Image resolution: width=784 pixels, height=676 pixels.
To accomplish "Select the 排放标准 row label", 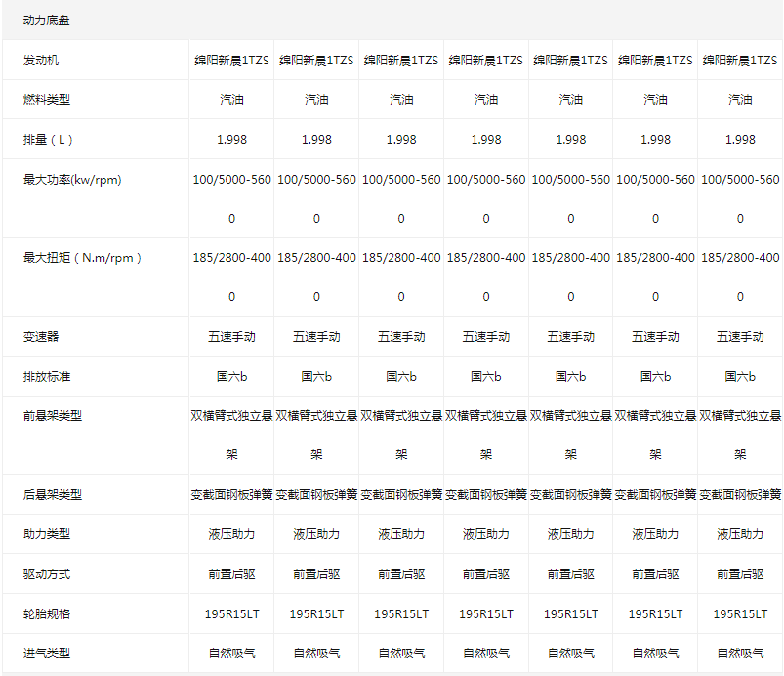I will (x=47, y=377).
